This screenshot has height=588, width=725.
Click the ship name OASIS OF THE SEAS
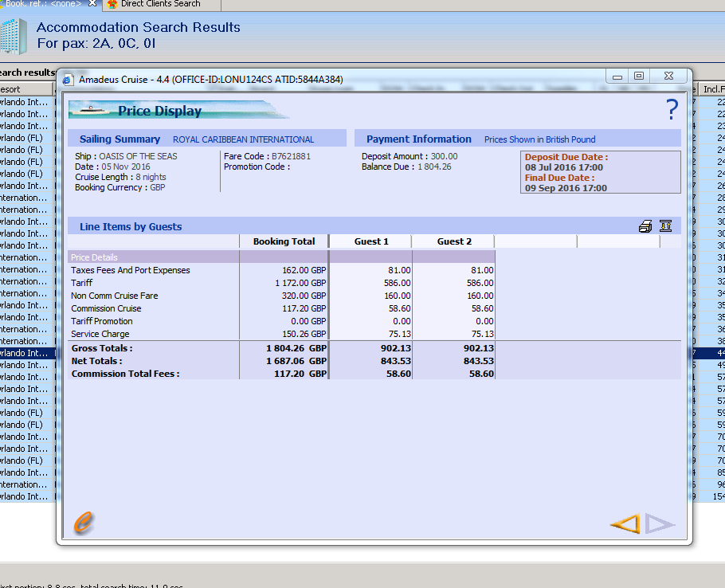coord(139,156)
